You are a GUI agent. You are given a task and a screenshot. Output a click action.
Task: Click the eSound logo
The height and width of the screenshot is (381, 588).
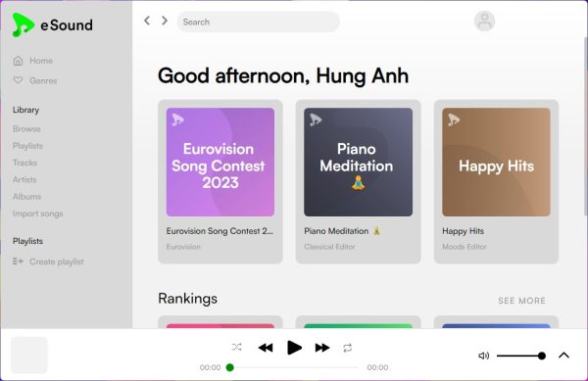[53, 24]
